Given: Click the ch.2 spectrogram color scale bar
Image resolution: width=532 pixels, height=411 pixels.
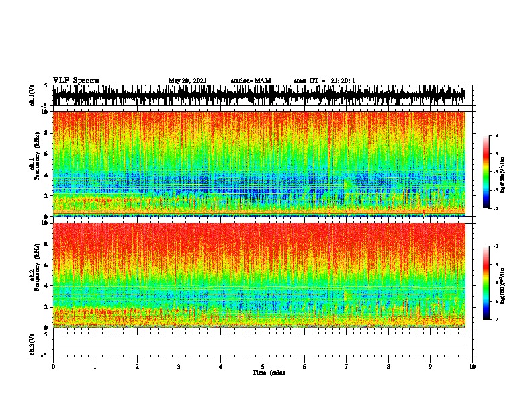Looking at the screenshot, I should (486, 283).
